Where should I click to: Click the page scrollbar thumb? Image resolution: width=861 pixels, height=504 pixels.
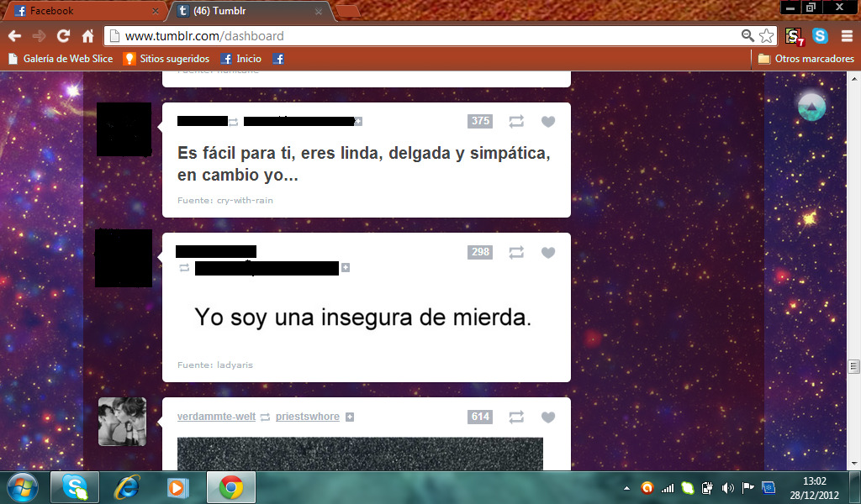coord(854,366)
